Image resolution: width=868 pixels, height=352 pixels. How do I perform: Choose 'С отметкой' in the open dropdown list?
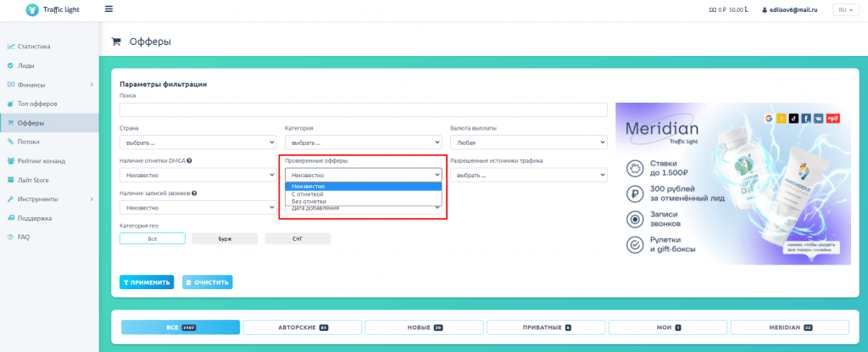(x=308, y=193)
